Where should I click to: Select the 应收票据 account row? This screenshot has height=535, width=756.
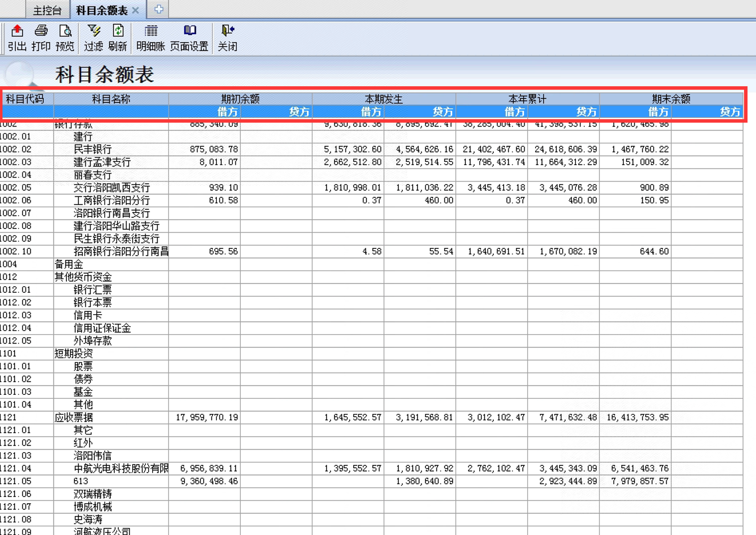pos(74,417)
